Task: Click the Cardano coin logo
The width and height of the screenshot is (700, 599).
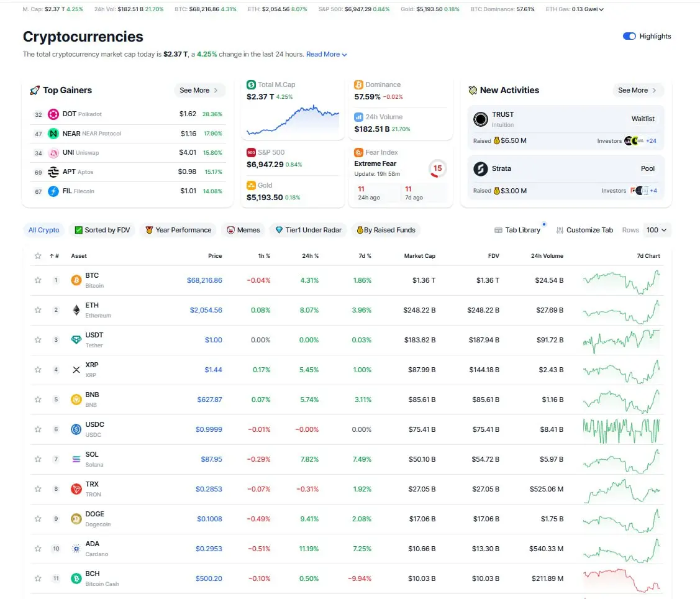Action: [76, 549]
